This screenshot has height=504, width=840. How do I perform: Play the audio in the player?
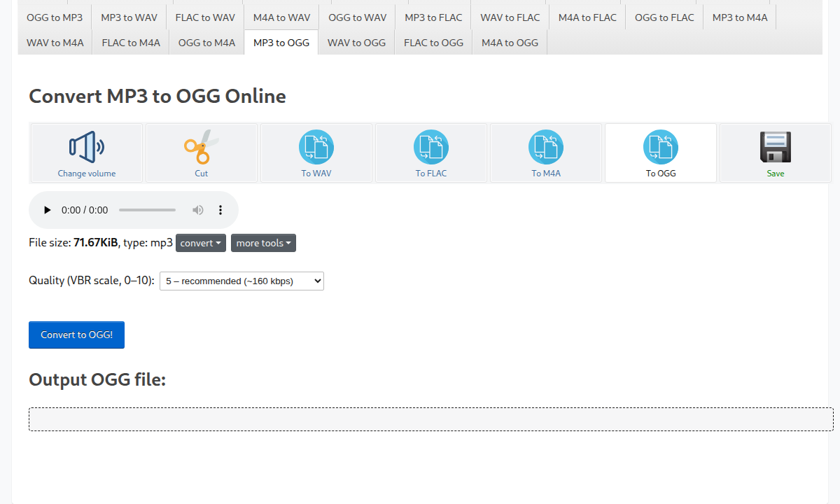coord(48,210)
